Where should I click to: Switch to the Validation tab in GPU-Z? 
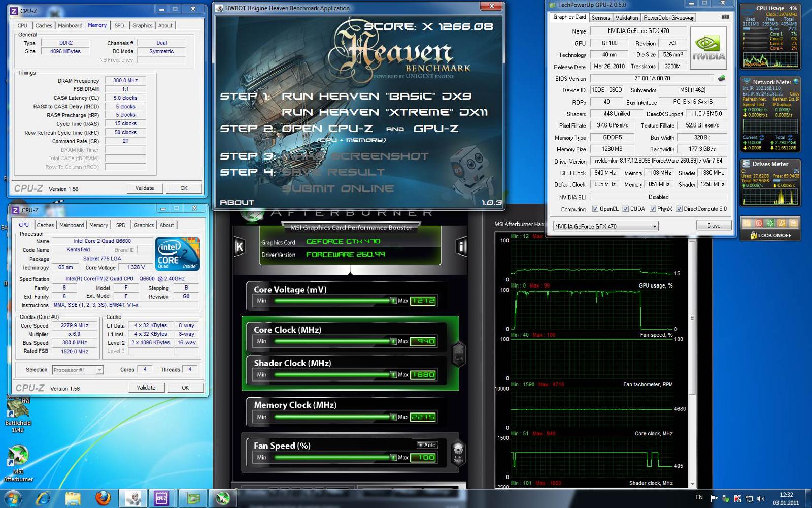click(x=627, y=18)
